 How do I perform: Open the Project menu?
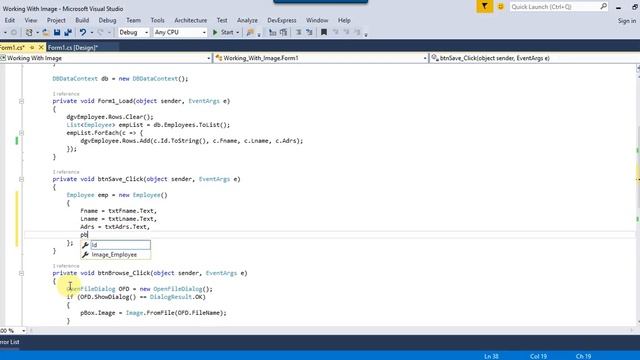pyautogui.click(x=56, y=20)
